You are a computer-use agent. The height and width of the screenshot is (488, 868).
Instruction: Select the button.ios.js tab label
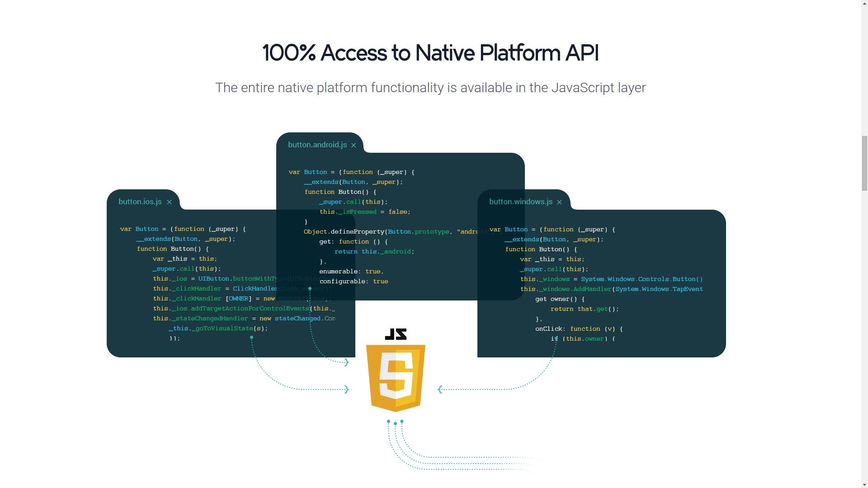click(x=140, y=202)
